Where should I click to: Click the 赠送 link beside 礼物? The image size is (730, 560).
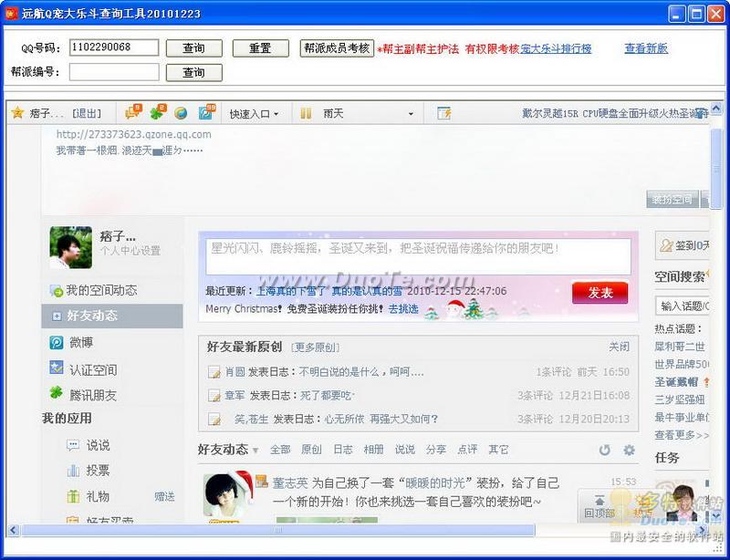(x=164, y=497)
